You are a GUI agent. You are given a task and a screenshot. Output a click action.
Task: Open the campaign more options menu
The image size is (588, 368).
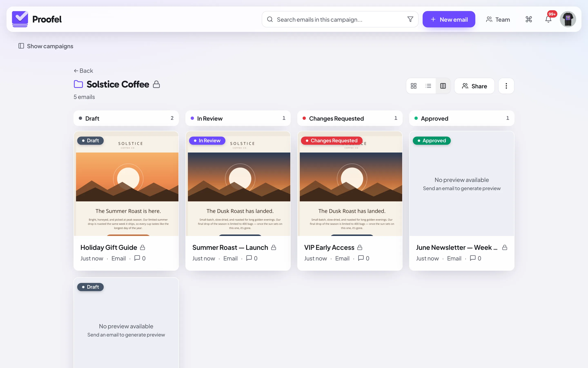point(506,86)
